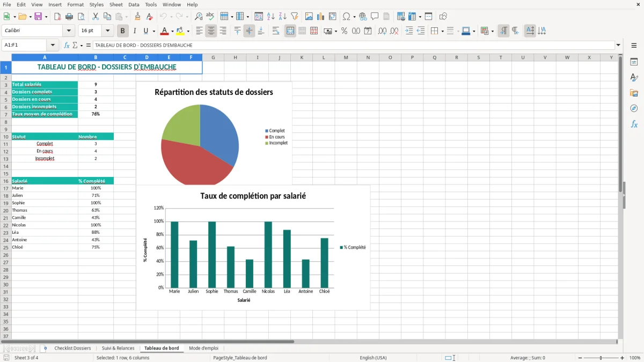Add a decimal place
This screenshot has width=644, height=362.
pyautogui.click(x=382, y=31)
